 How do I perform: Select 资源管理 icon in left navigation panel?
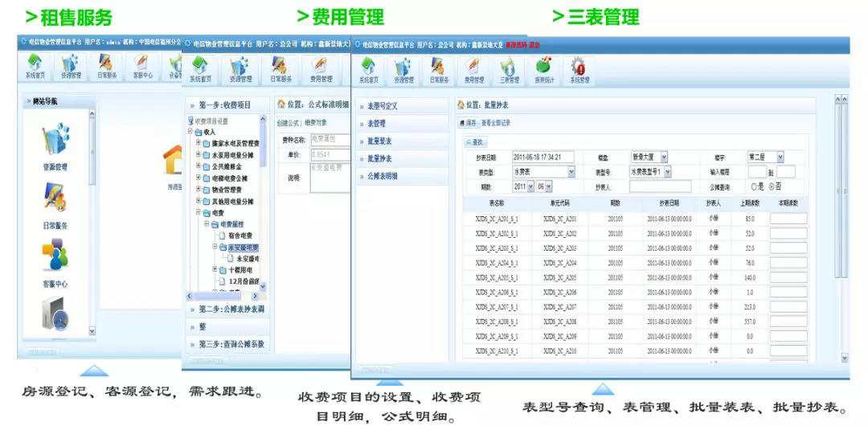tap(56, 145)
